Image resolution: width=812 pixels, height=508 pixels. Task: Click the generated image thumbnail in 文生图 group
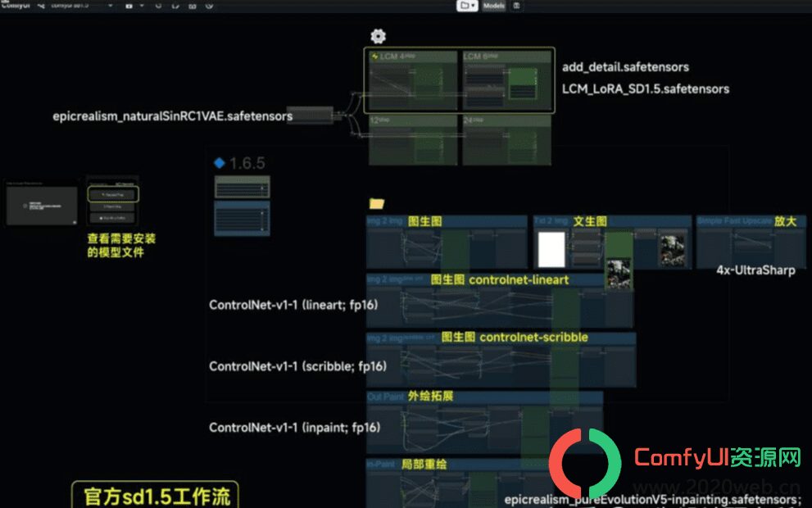(x=673, y=251)
